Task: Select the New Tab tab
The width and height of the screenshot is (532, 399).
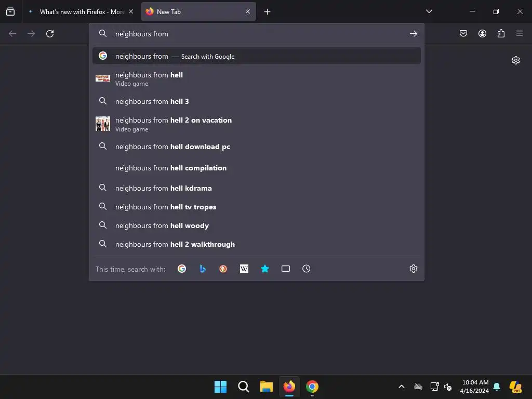Action: click(198, 11)
